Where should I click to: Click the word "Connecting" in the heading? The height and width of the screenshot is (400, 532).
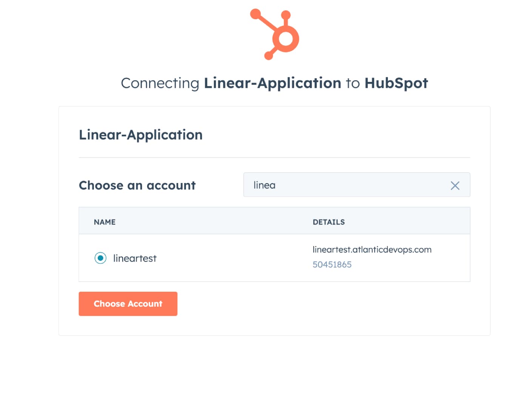pyautogui.click(x=160, y=83)
